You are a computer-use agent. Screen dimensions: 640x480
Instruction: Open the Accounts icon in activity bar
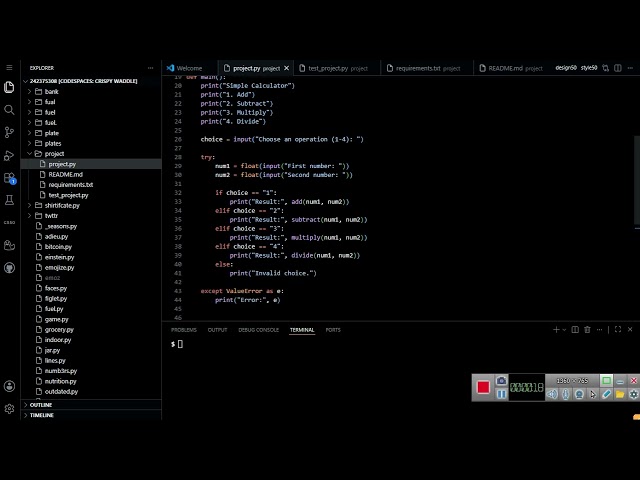coord(9,386)
